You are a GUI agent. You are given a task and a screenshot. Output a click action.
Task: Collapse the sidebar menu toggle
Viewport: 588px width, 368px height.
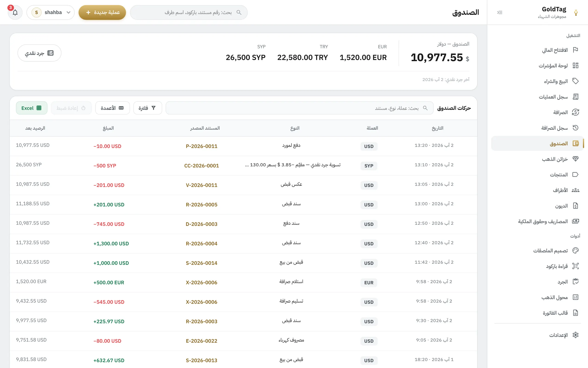click(x=500, y=12)
